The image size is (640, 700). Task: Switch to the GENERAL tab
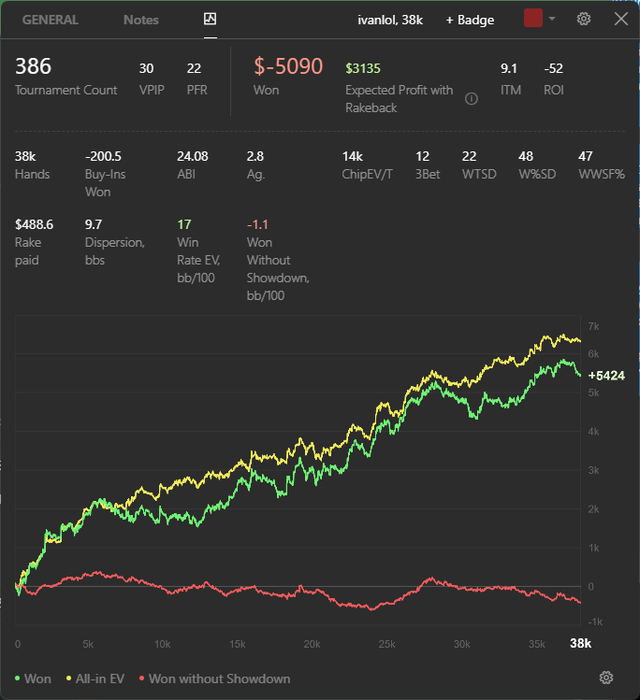50,20
